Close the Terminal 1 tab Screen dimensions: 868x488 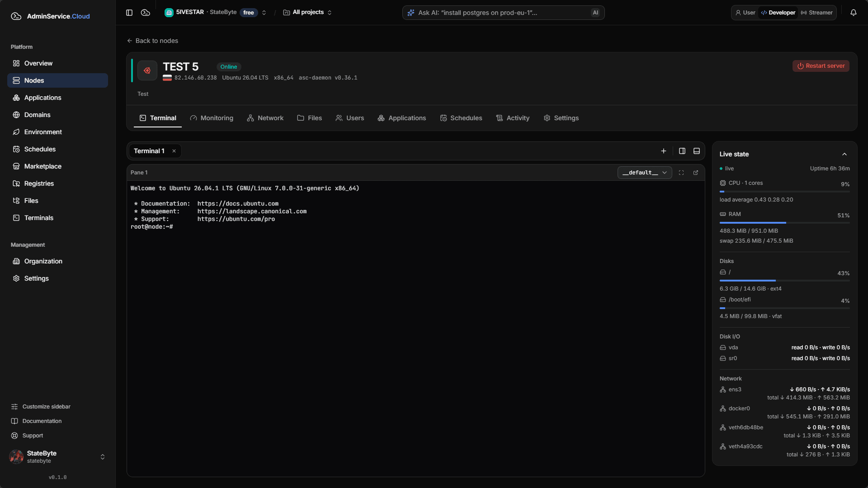coord(174,151)
